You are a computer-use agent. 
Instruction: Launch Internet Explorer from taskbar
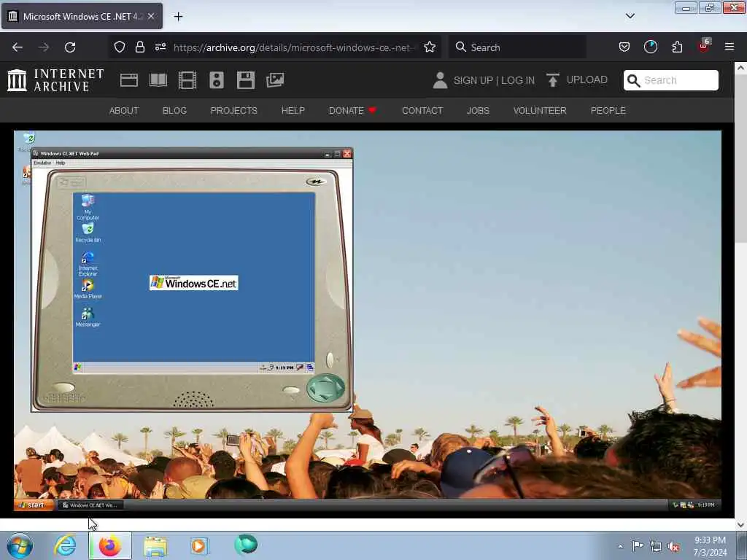[65, 545]
